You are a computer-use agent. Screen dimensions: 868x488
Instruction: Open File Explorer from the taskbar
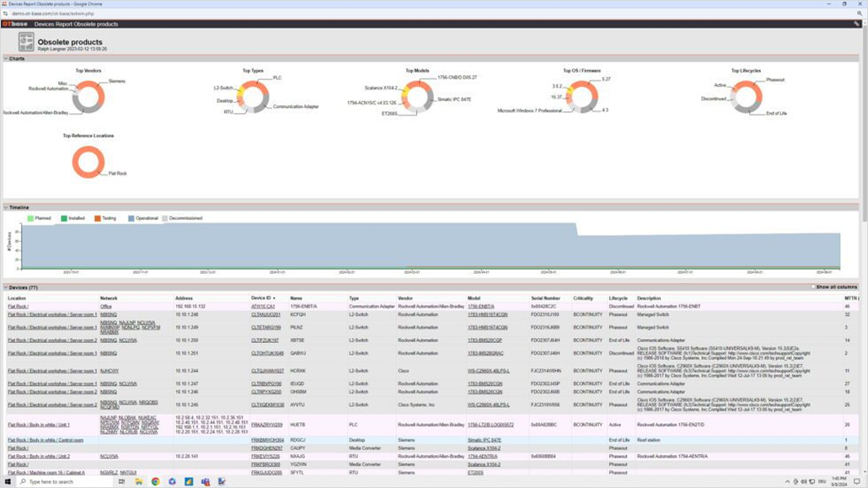point(138,481)
